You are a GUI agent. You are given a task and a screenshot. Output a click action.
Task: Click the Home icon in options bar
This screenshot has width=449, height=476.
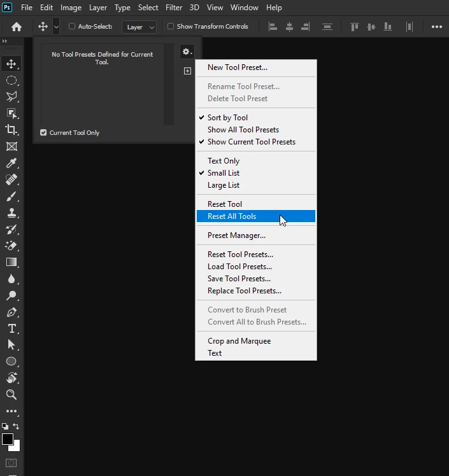click(17, 27)
